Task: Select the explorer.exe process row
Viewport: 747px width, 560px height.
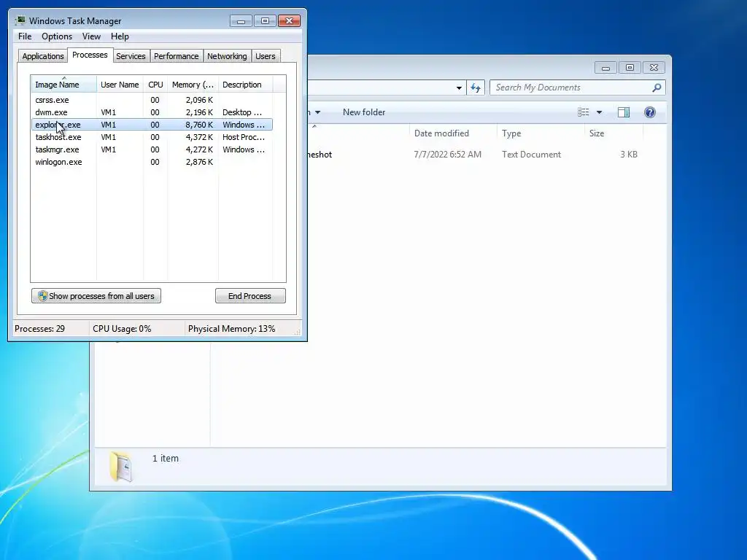Action: click(152, 125)
